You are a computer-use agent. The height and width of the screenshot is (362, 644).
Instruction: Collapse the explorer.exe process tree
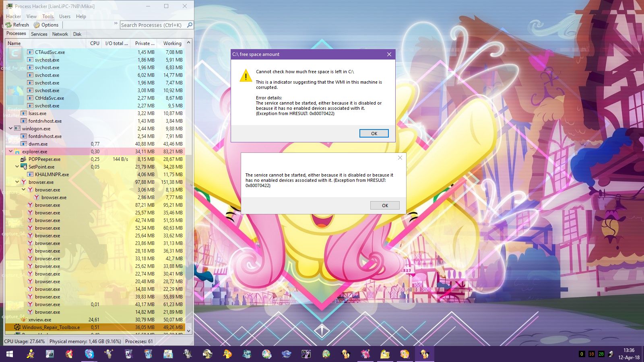click(10, 151)
